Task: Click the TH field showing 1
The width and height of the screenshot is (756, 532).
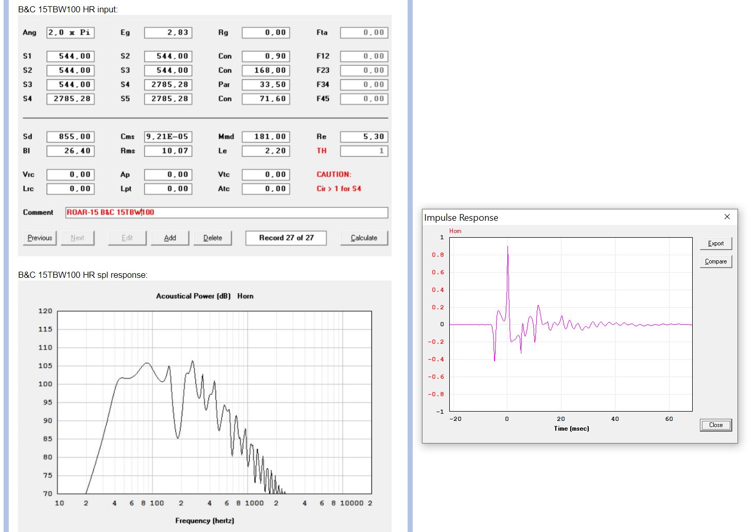Action: point(364,151)
